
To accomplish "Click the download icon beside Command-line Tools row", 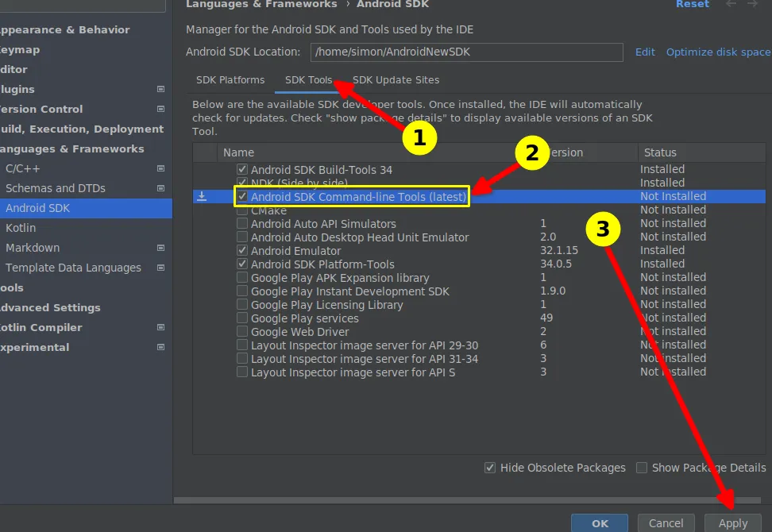I will 202,196.
